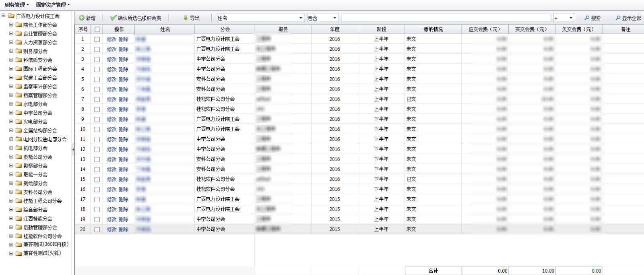Click the 桂能软件公司分会 folder icon in tree

click(19, 236)
